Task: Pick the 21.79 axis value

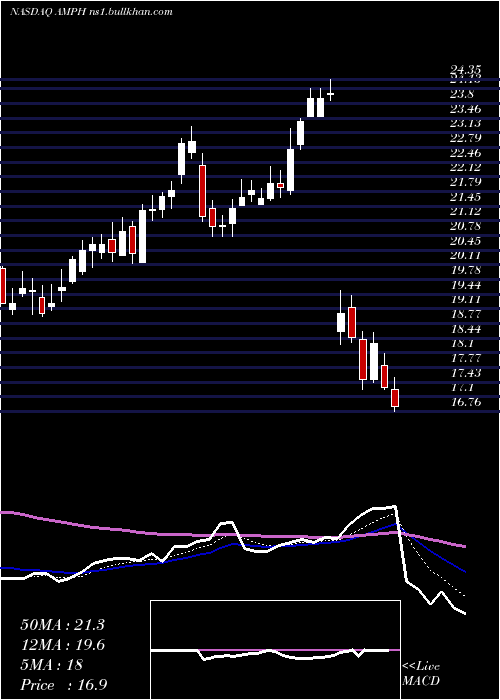Action: (x=465, y=182)
